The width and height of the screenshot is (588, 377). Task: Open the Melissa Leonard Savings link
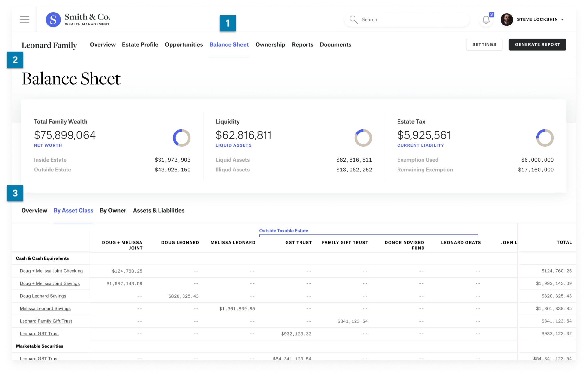coord(45,308)
